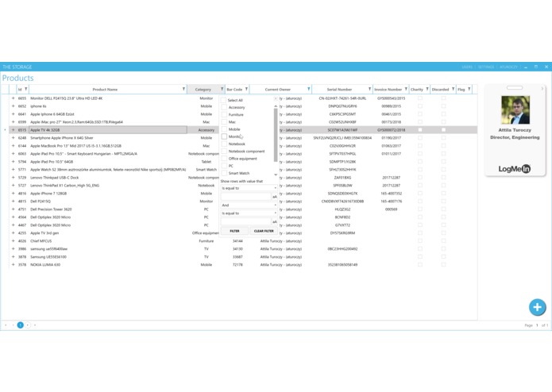Expand row 6599 Apple iMac pro
Screen dimensions: 552x392
tap(13, 122)
